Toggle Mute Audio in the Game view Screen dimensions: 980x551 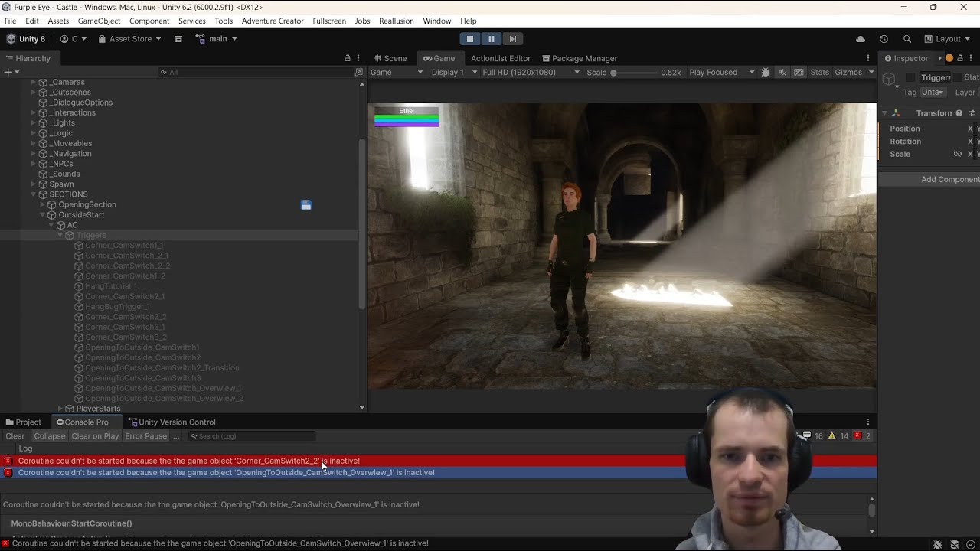tap(782, 72)
